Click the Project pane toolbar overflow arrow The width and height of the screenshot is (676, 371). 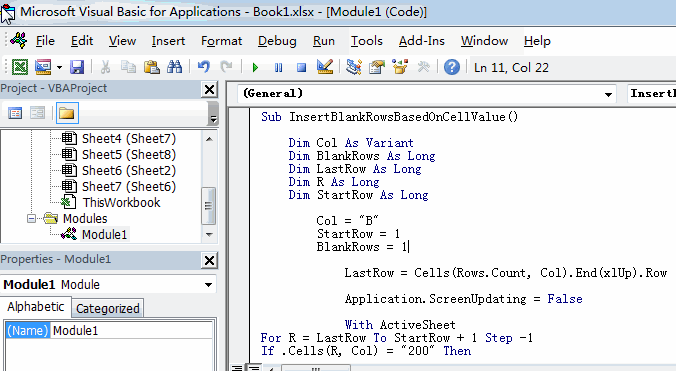[213, 114]
